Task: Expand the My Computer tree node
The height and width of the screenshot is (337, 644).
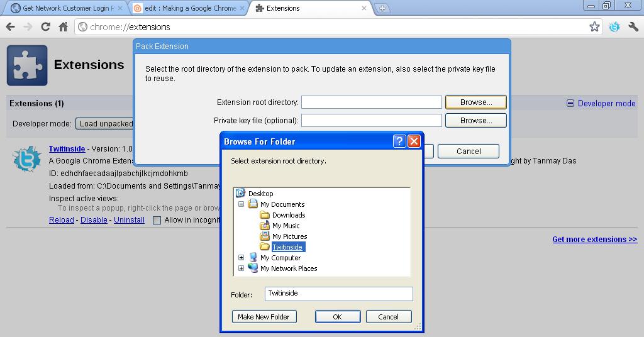Action: point(241,257)
